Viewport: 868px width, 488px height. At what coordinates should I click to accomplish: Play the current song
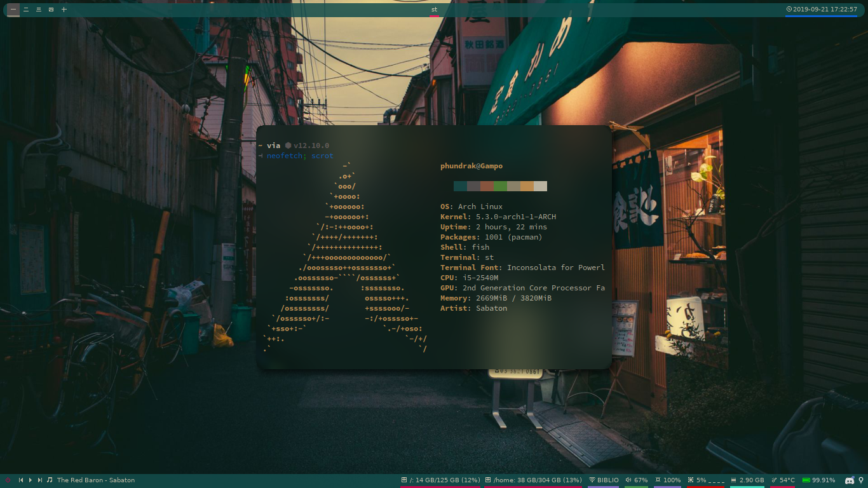tap(31, 480)
